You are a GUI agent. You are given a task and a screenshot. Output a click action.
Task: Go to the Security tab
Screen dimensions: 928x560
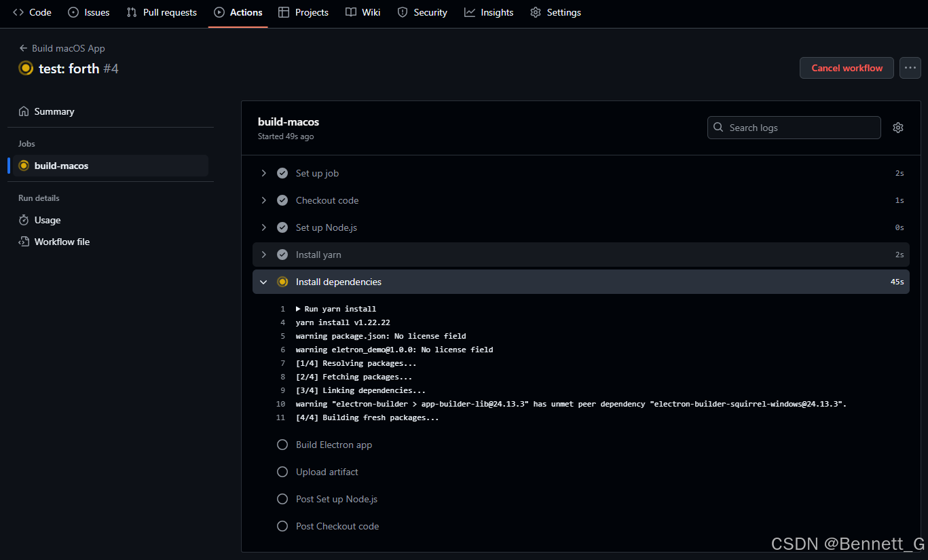pos(422,12)
